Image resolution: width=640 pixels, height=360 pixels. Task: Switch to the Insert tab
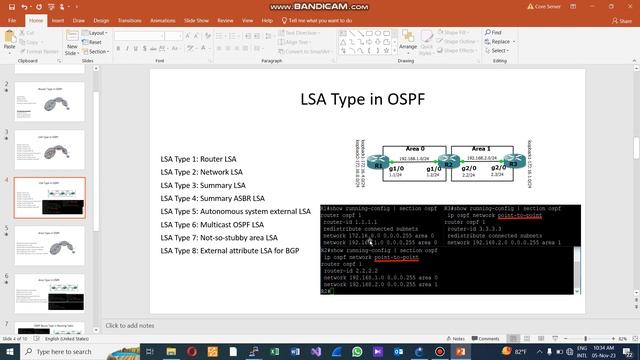[58, 20]
